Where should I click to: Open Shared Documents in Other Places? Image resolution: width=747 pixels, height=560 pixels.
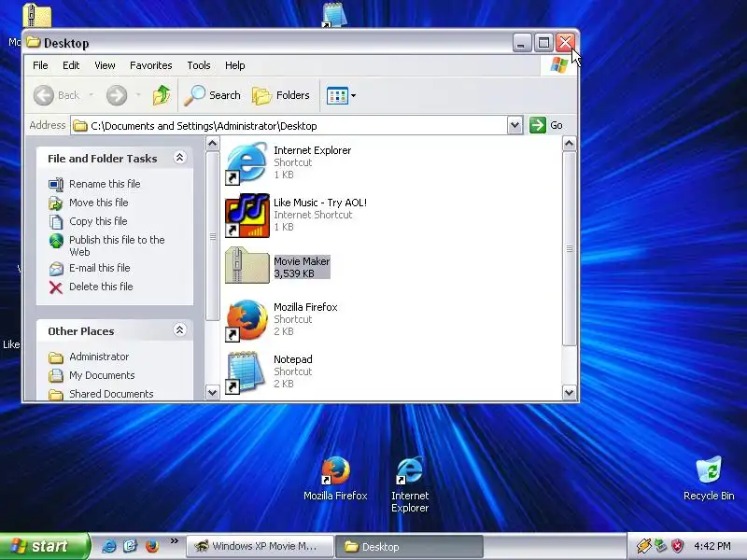(111, 394)
